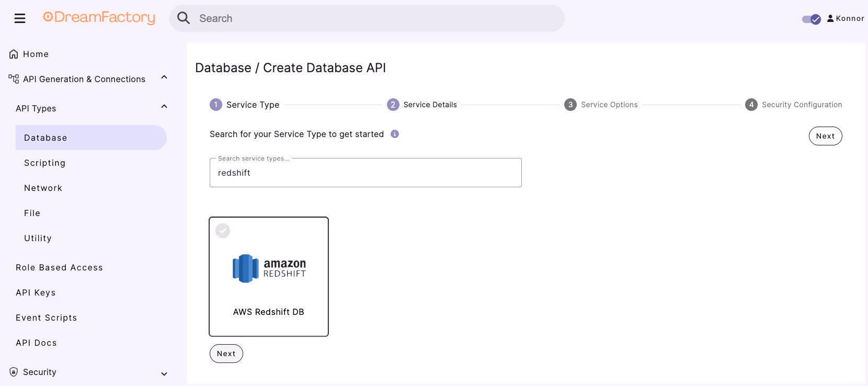
Task: Select Database in the sidebar
Action: coord(91,138)
